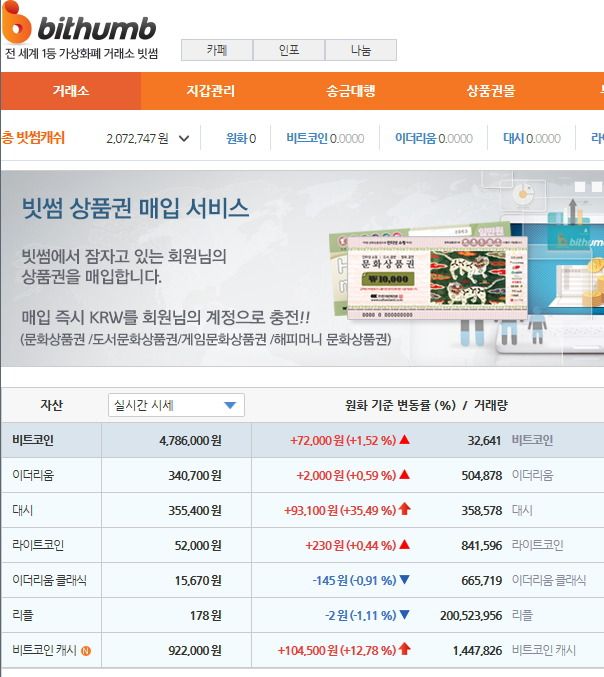Select the 이더리움 클래식 asset row name
The height and width of the screenshot is (677, 604).
(49, 580)
